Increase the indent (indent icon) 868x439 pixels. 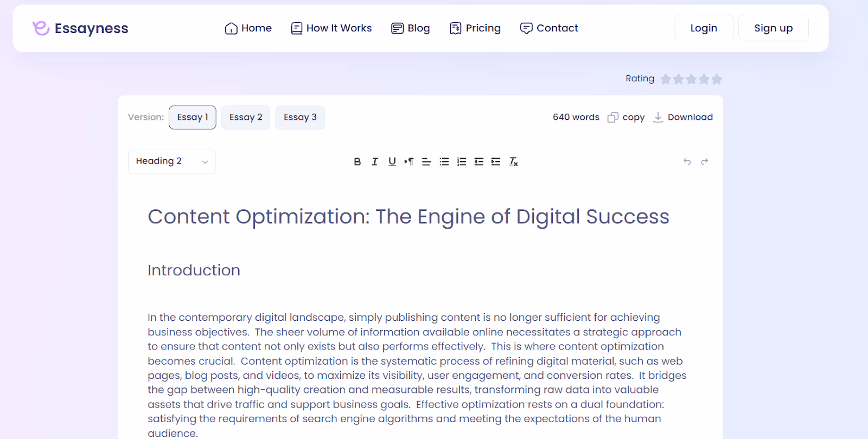point(496,162)
